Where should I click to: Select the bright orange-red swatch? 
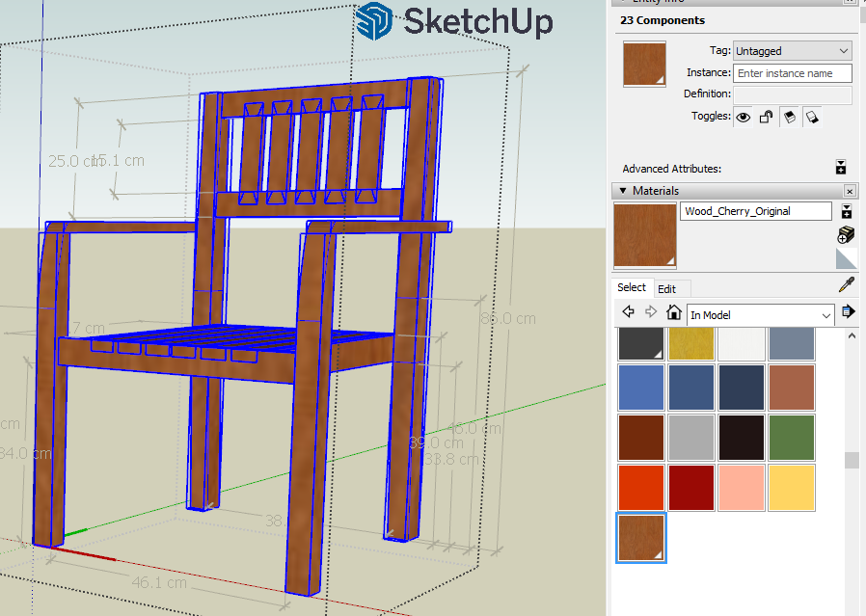point(641,488)
